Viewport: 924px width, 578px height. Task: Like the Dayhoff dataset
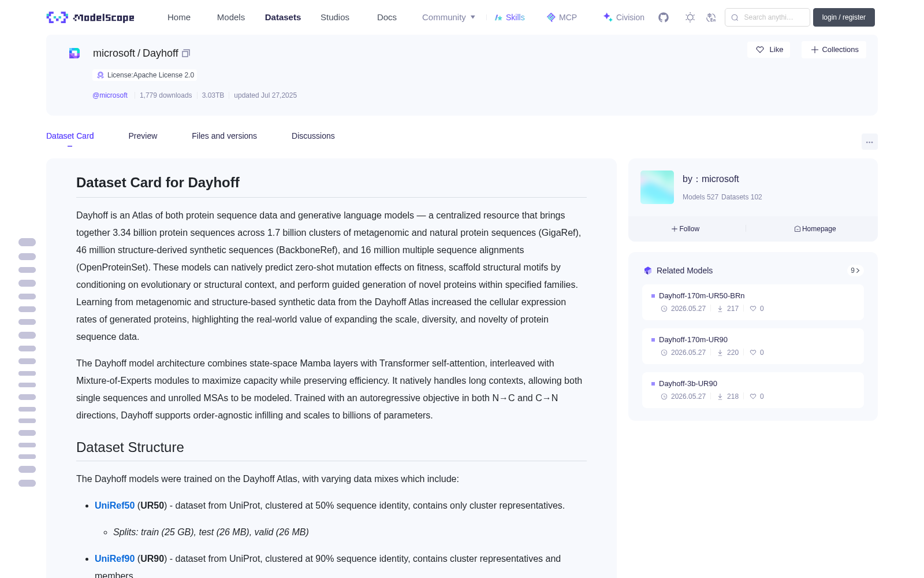(769, 50)
